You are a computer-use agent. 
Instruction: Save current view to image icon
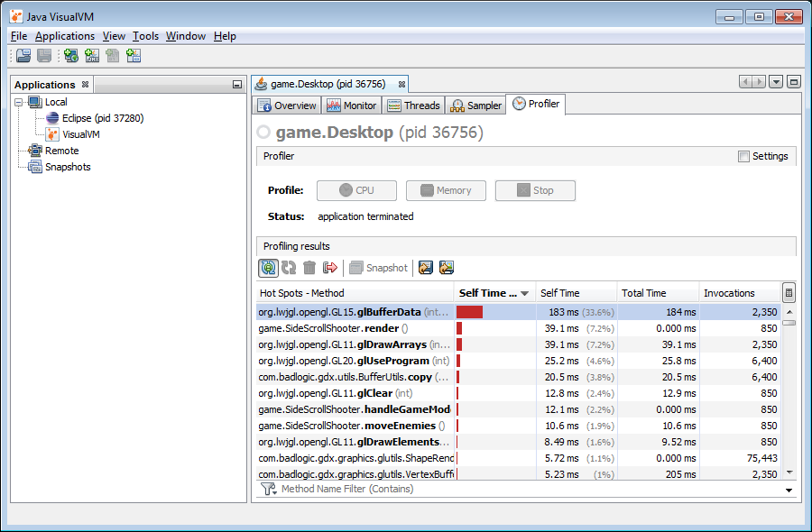pos(426,268)
